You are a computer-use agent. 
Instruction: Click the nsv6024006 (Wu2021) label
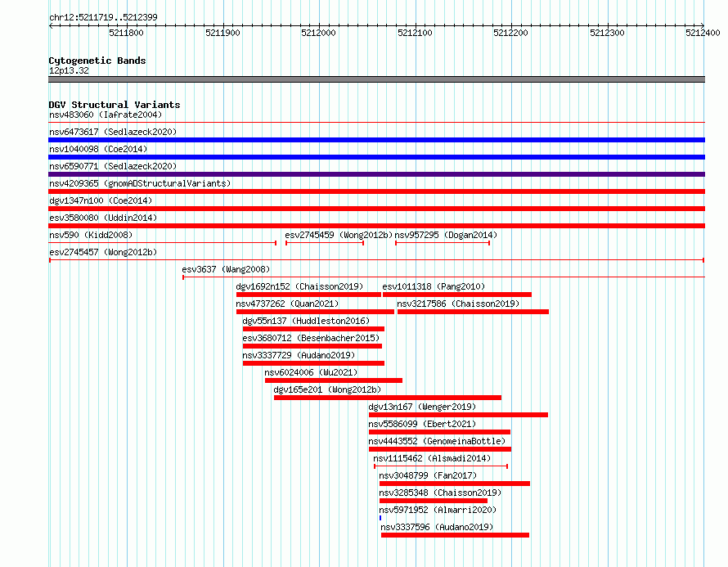tap(311, 372)
